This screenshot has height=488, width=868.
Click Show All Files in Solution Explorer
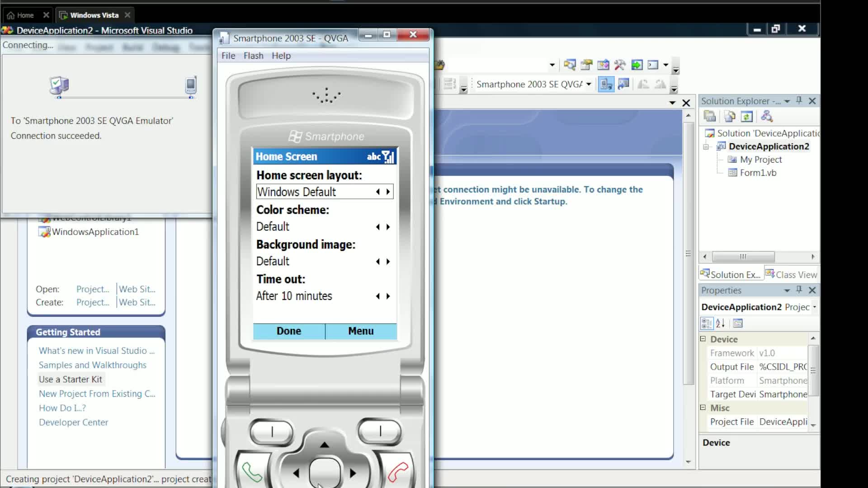coord(729,117)
